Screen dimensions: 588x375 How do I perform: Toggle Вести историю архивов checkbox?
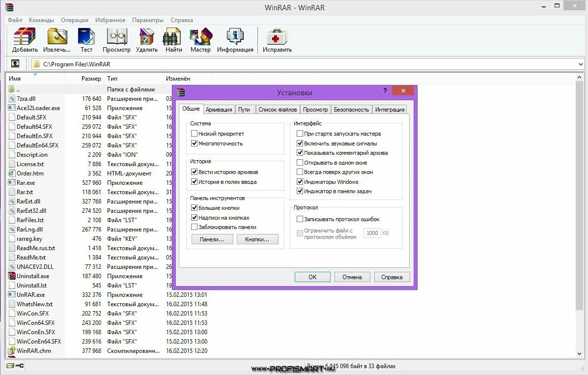(194, 172)
